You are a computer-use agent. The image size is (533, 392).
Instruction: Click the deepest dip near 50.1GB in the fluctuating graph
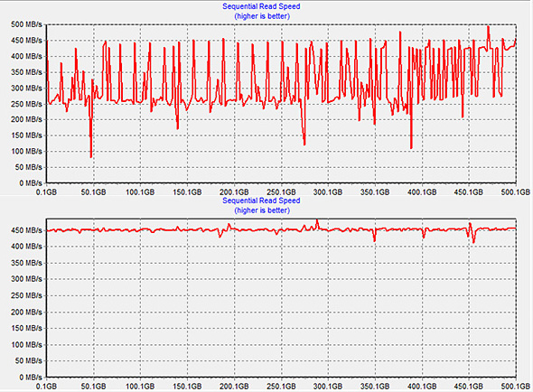click(90, 156)
